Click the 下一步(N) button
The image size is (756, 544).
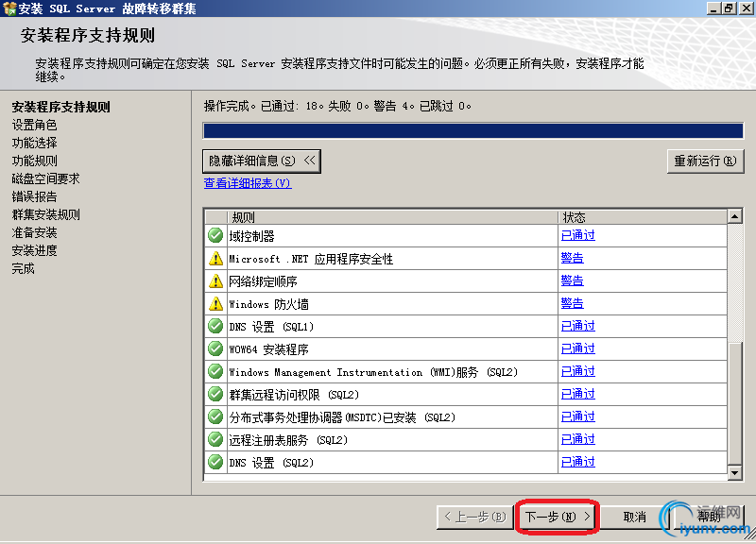(x=557, y=517)
